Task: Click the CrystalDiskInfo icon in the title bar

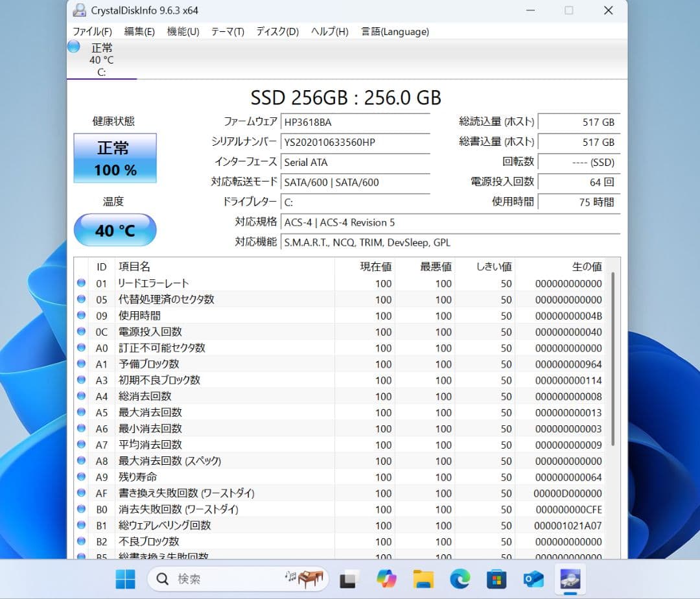Action: pyautogui.click(x=79, y=10)
